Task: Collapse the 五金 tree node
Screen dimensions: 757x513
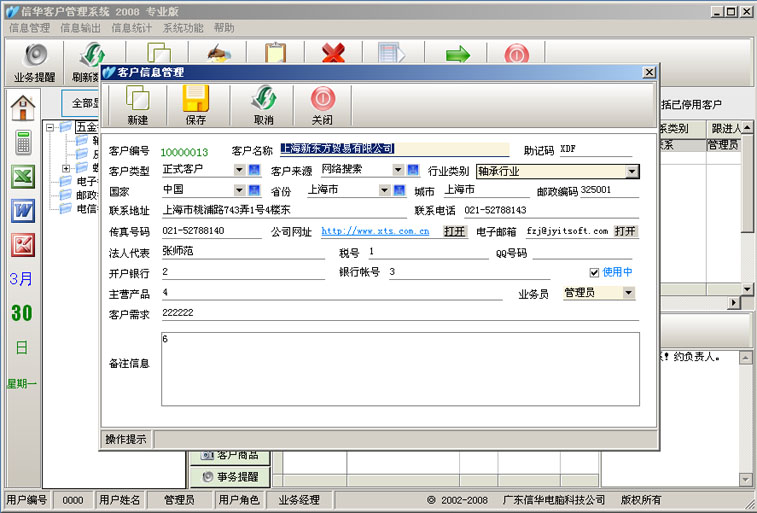Action: click(51, 127)
